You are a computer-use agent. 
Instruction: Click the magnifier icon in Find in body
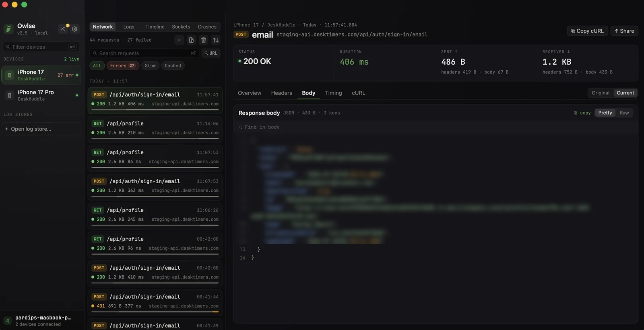(x=240, y=127)
